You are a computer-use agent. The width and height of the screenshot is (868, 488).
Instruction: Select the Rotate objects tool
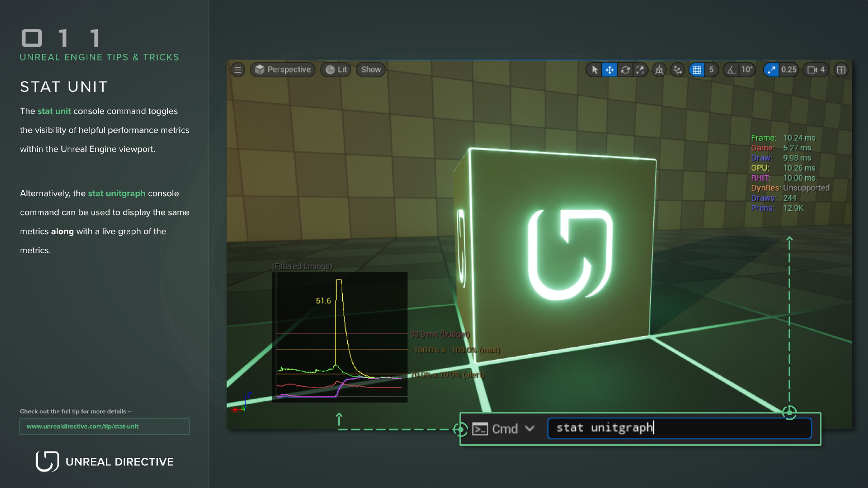[x=625, y=70]
